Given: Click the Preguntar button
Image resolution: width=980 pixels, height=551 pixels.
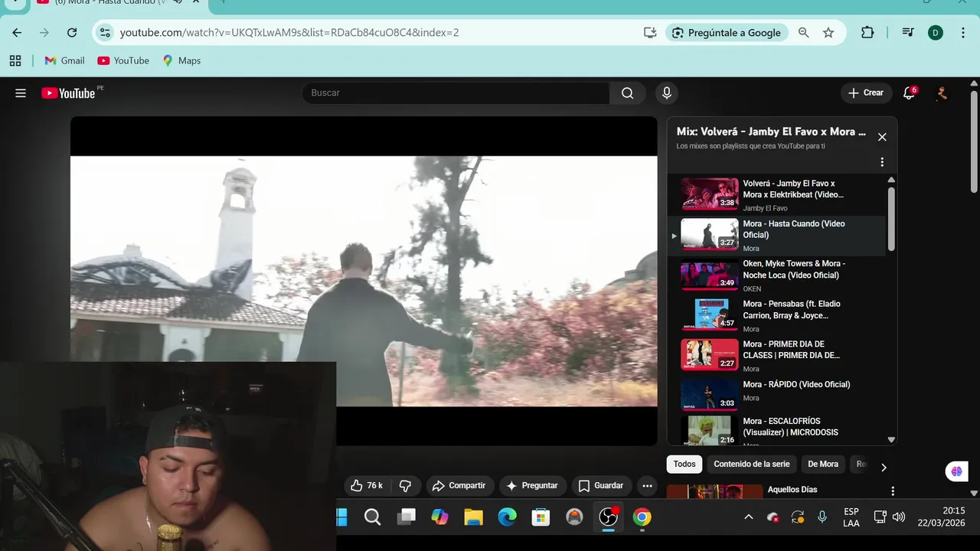Looking at the screenshot, I should tap(532, 485).
